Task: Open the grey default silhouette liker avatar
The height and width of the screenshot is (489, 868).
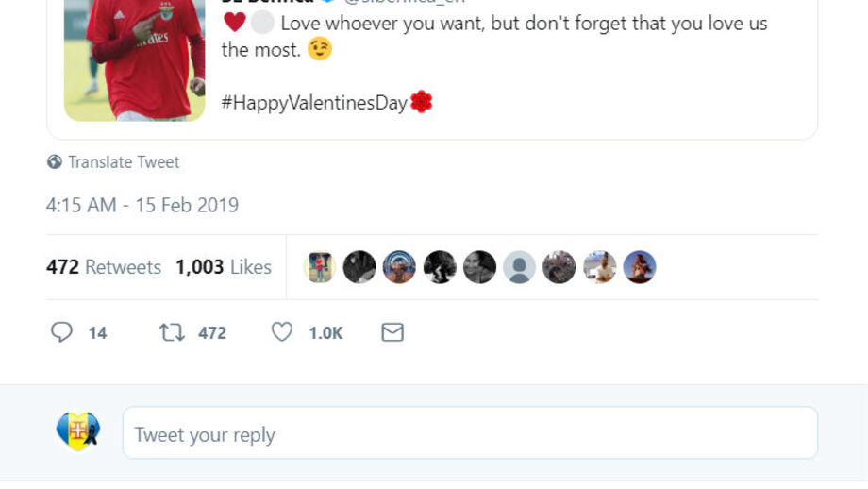Action: (x=519, y=267)
